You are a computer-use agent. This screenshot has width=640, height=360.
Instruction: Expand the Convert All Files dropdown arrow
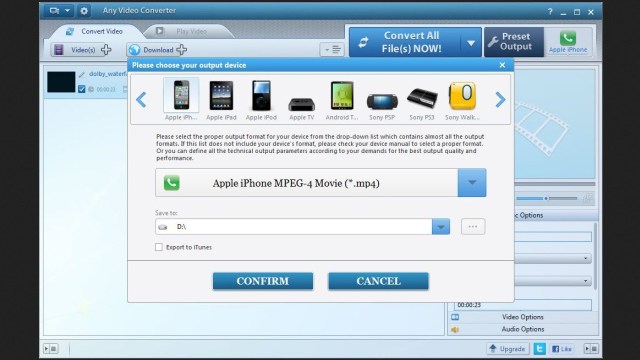[471, 42]
